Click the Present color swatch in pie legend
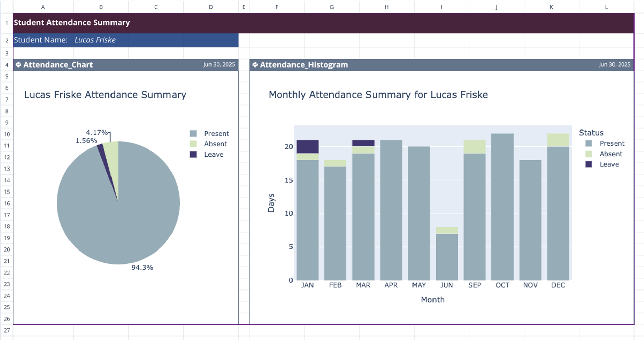 click(x=193, y=134)
